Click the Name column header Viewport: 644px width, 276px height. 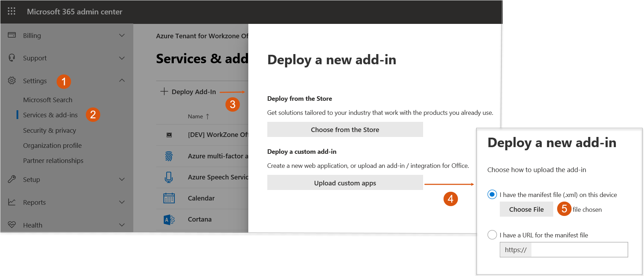tap(195, 116)
